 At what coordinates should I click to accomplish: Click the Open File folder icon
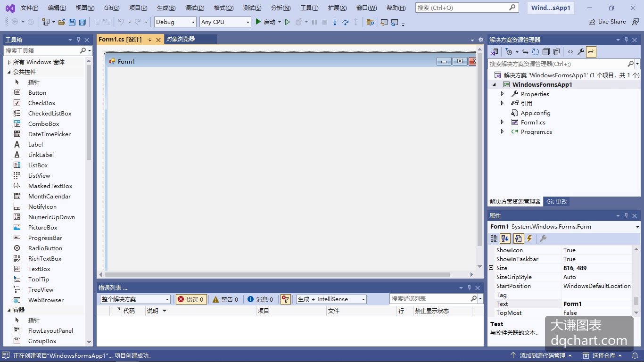pos(62,22)
